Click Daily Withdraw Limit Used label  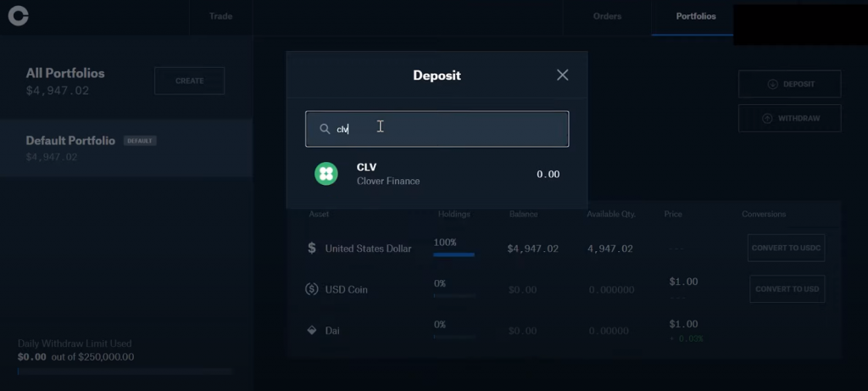(75, 344)
